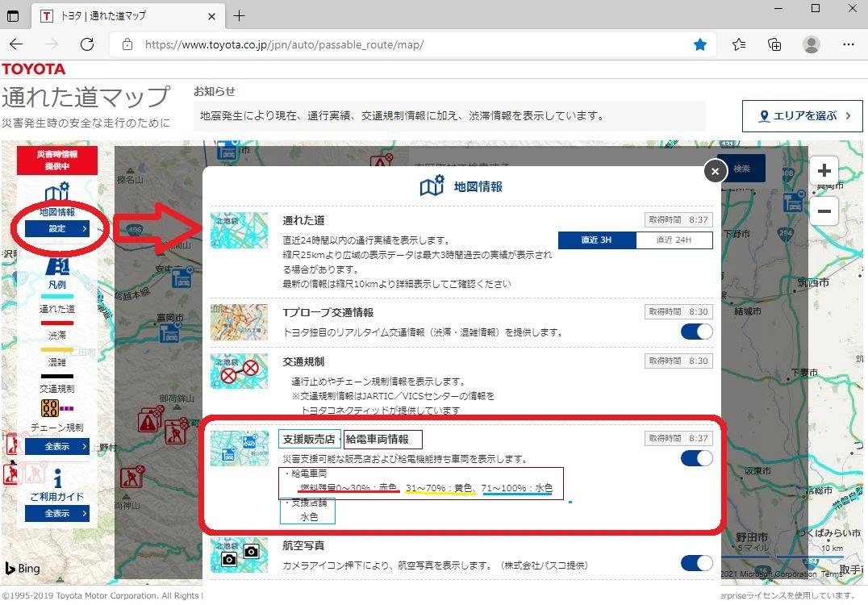Toggle the 航空写真 switch
The width and height of the screenshot is (868, 605).
[696, 563]
